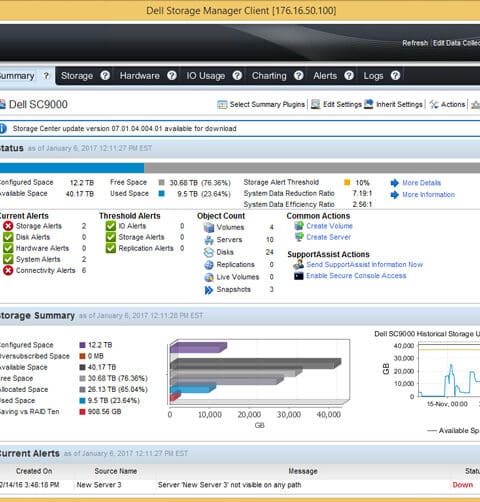Image resolution: width=480 pixels, height=502 pixels.
Task: Select the 'New Server 3' alert row
Action: point(240,485)
